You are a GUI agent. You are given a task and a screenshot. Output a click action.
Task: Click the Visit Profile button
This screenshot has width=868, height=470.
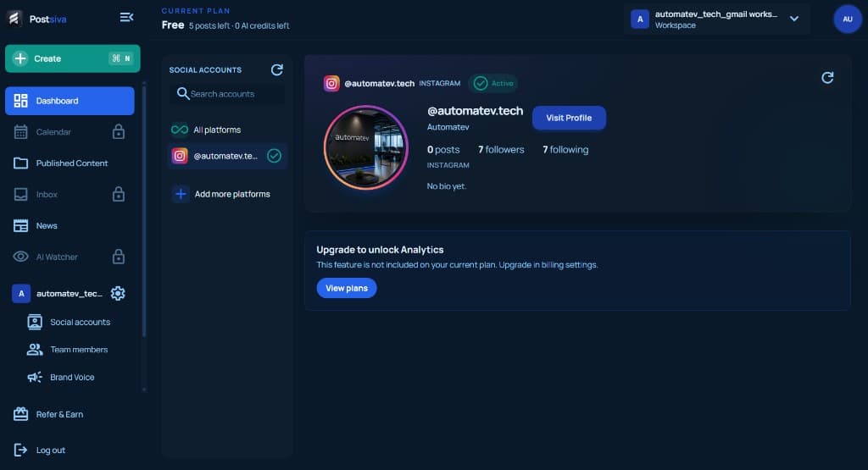(569, 118)
